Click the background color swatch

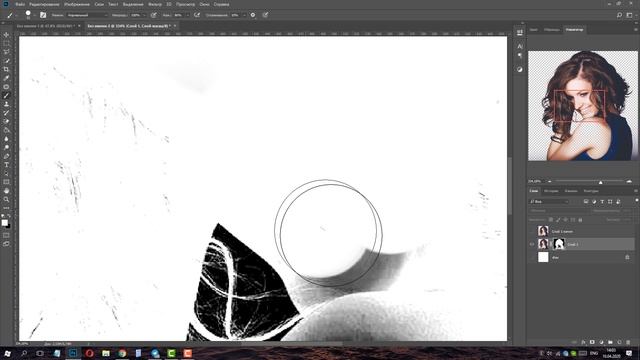pos(8,226)
